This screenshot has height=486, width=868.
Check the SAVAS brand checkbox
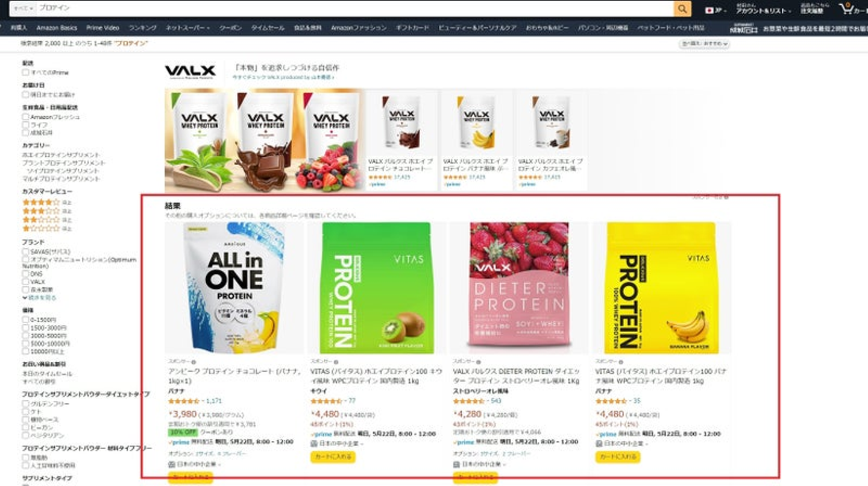click(x=25, y=251)
